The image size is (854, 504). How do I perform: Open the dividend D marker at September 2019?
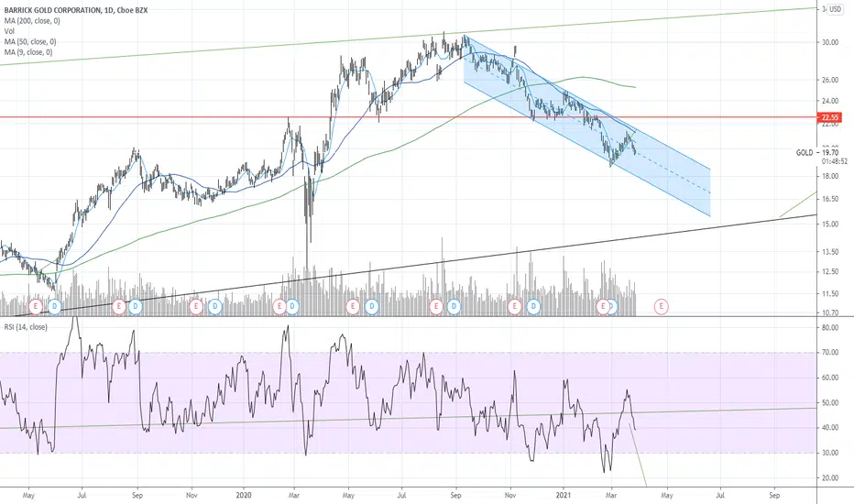[135, 307]
